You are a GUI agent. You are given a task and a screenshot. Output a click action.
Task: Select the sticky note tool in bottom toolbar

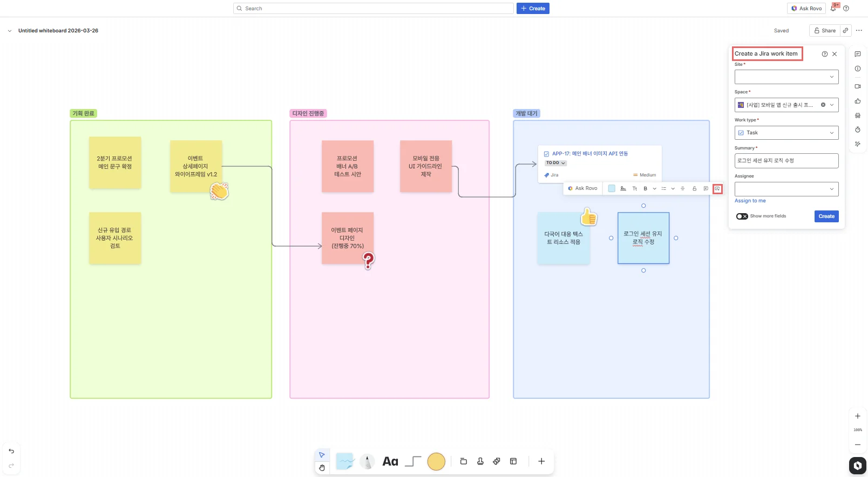click(x=345, y=461)
